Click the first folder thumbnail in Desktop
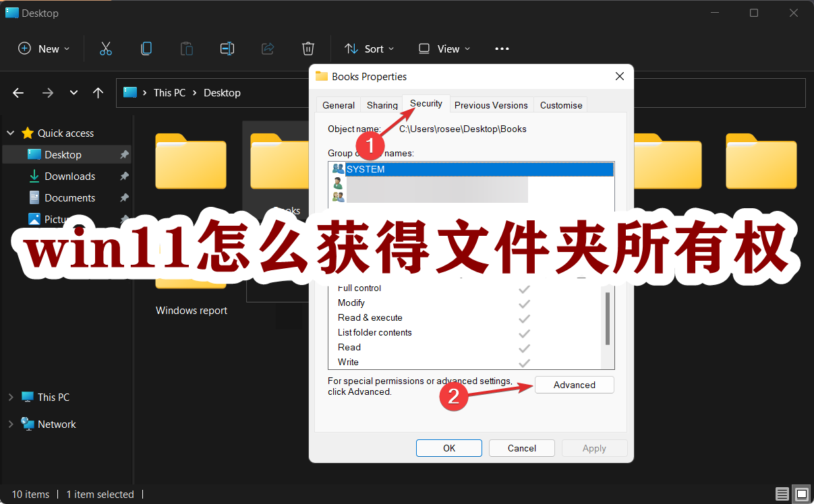 [x=191, y=161]
